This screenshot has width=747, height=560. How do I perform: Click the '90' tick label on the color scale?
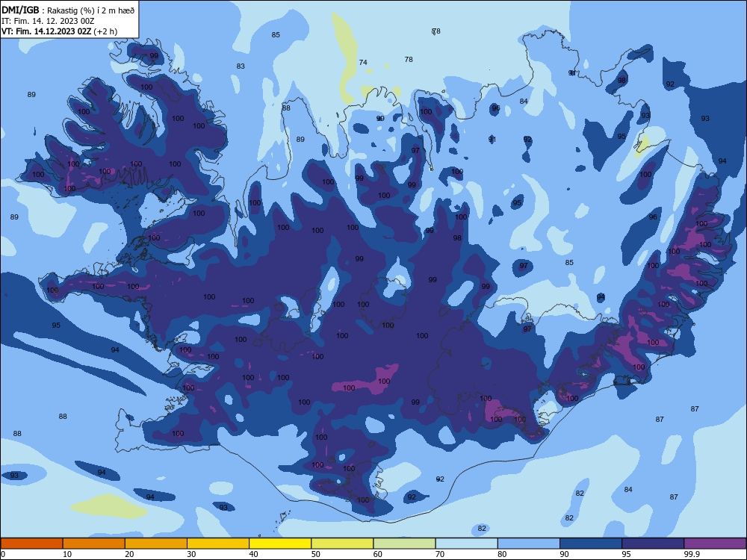click(x=564, y=554)
